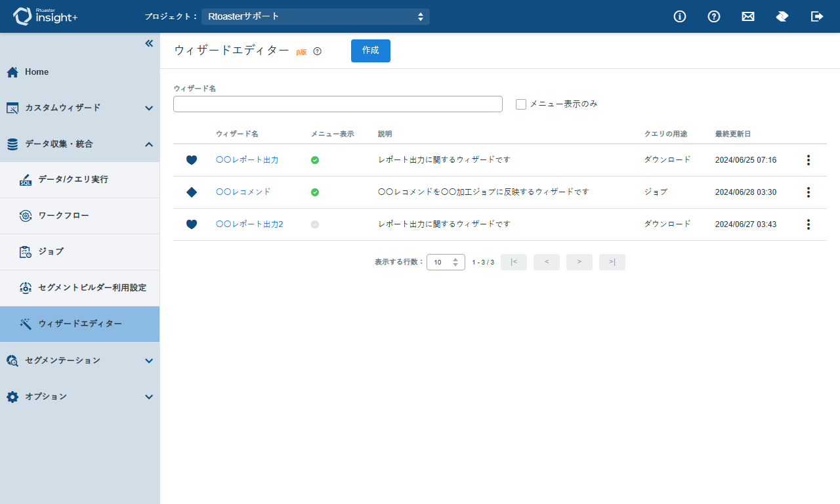Click 最終更新日 column header

pyautogui.click(x=733, y=134)
